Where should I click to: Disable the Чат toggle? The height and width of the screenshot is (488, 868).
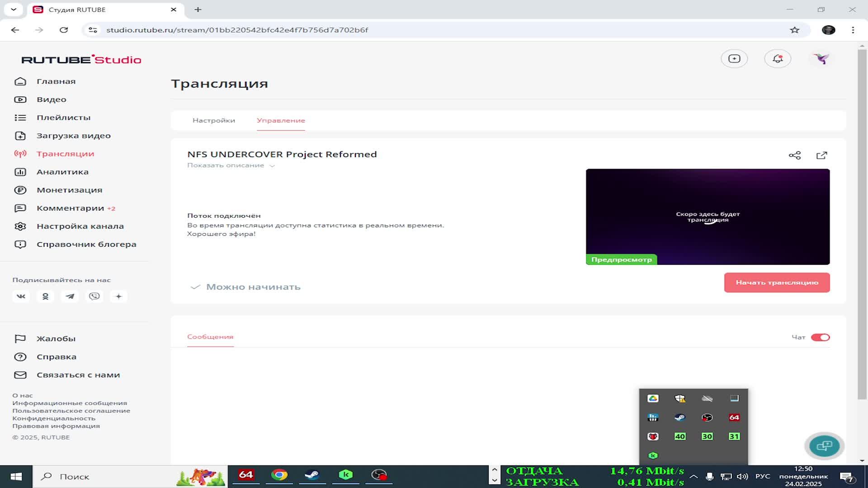click(821, 337)
